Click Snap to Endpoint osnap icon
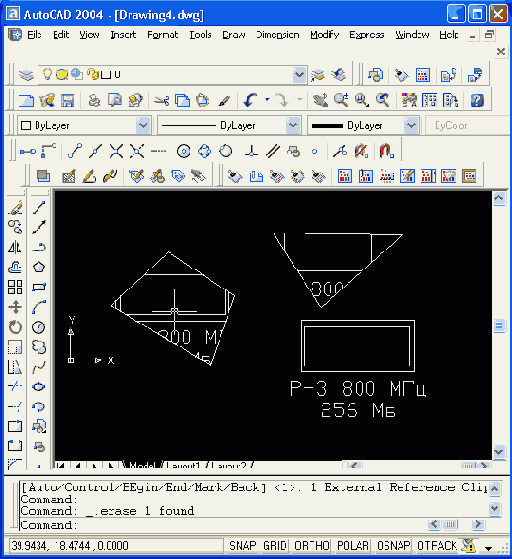Image resolution: width=512 pixels, height=559 pixels. click(75, 151)
